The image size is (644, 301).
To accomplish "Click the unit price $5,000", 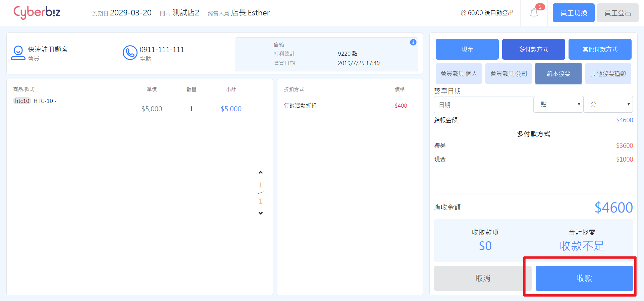I will coord(152,109).
